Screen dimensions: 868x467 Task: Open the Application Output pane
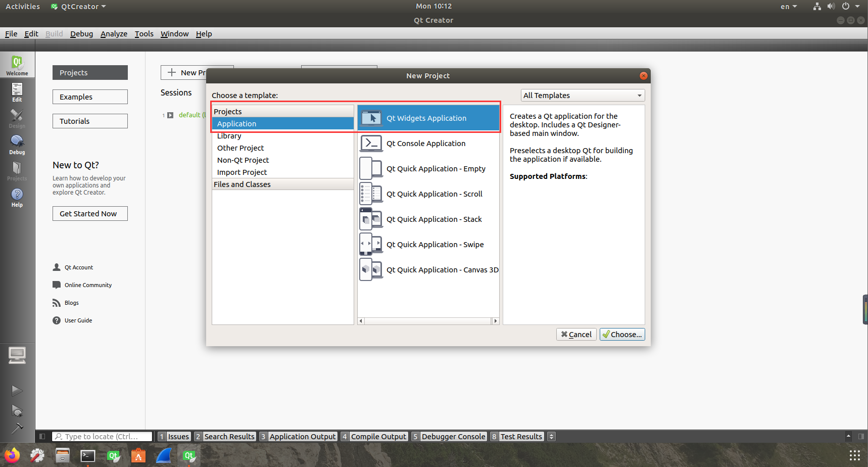(298, 437)
